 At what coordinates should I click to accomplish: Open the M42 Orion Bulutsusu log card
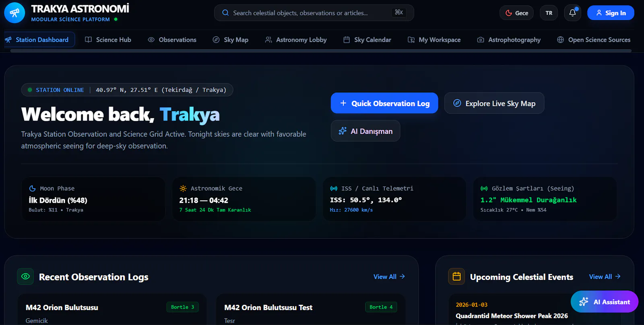(112, 309)
